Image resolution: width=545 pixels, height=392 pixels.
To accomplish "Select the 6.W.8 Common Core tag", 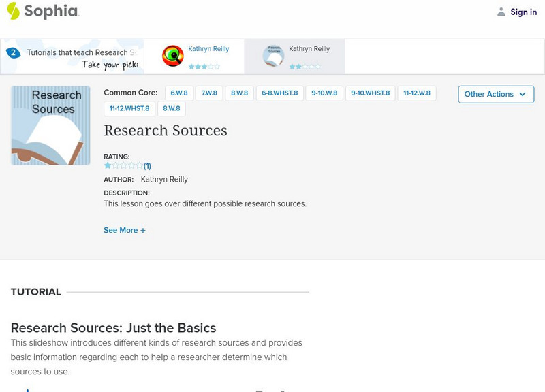I will [178, 93].
